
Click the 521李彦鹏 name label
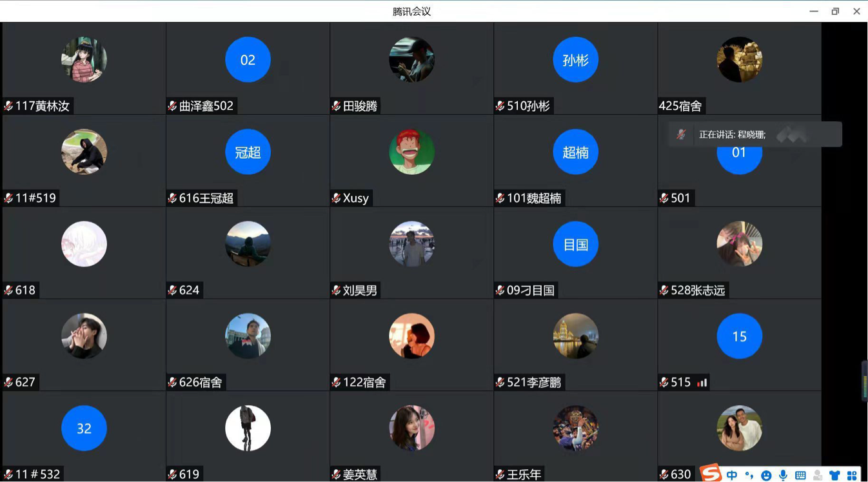click(533, 382)
